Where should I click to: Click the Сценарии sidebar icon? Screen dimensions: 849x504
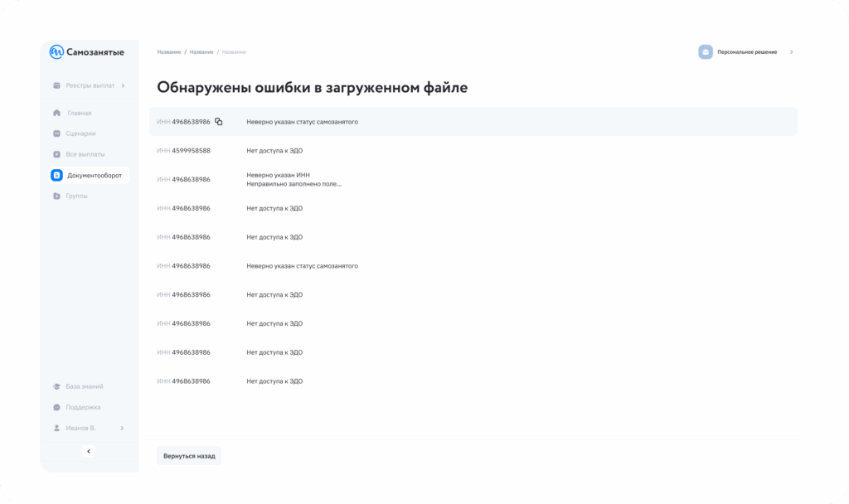click(x=56, y=133)
